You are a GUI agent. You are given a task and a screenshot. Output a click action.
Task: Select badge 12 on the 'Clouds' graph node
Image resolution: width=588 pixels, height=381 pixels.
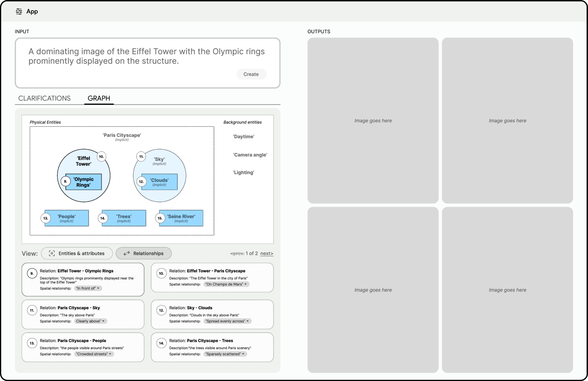[141, 182]
